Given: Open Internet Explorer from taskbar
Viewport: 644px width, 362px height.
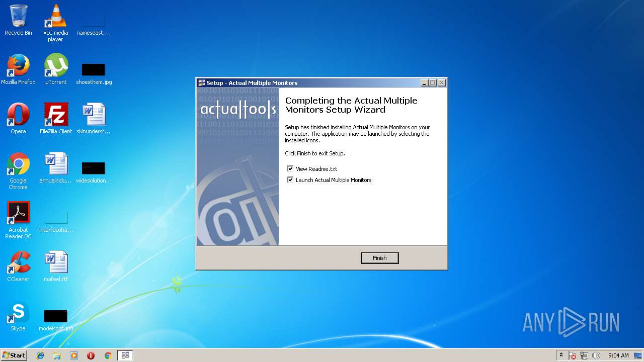Looking at the screenshot, I should pos(40,355).
